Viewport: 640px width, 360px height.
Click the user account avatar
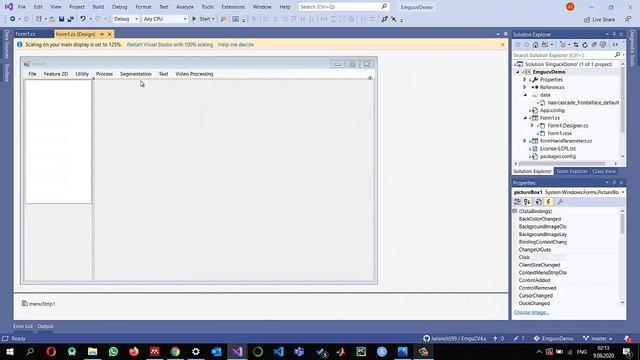(x=570, y=7)
